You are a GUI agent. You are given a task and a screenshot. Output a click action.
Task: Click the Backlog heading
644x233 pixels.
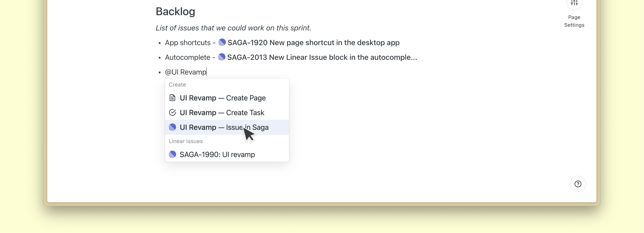175,12
